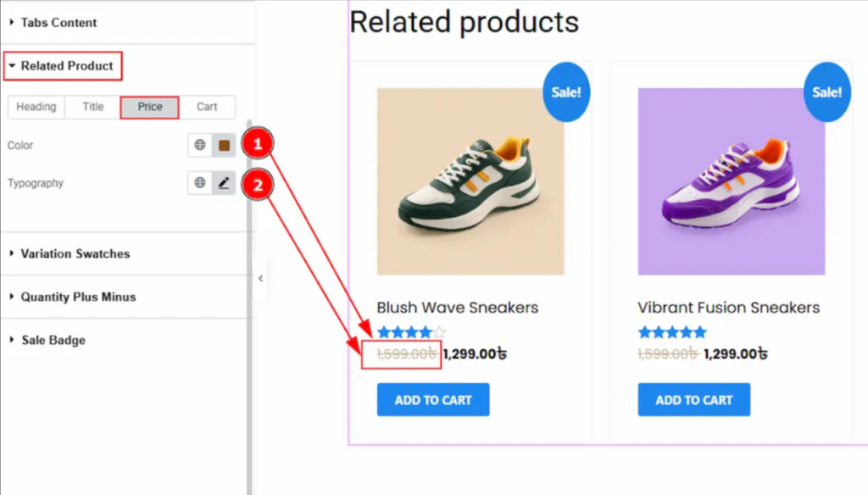Switch to the Heading tab
868x495 pixels.
point(36,107)
